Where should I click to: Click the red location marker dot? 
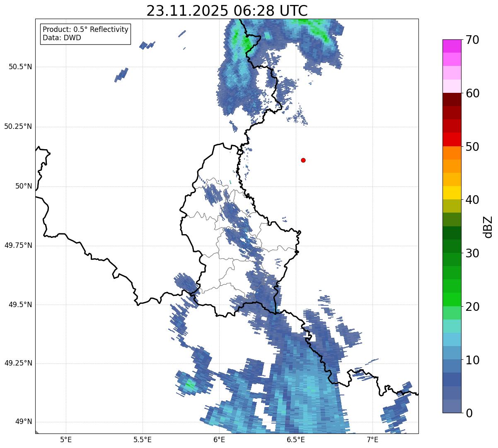(303, 160)
